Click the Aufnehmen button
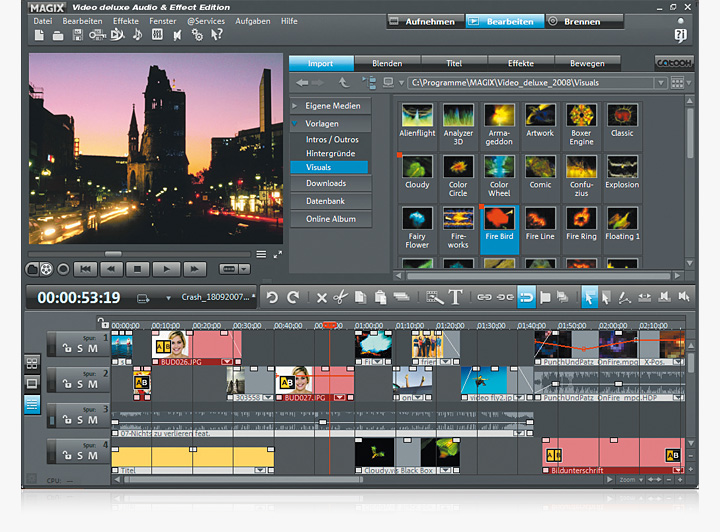Image resolution: width=720 pixels, height=532 pixels. click(x=425, y=22)
